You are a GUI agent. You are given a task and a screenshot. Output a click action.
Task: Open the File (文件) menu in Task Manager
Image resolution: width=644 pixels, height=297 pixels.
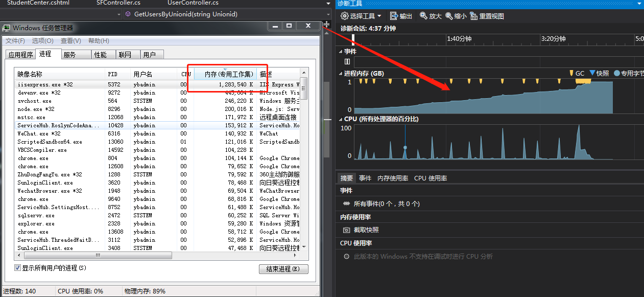15,41
